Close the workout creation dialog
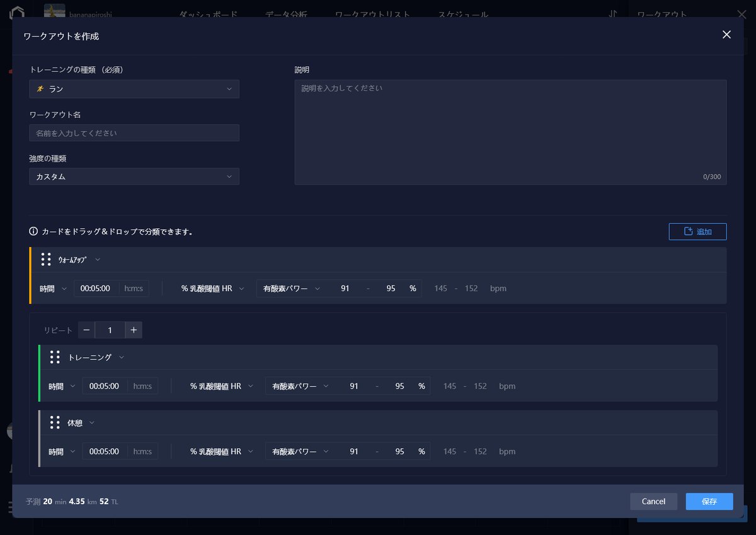The height and width of the screenshot is (535, 756). tap(726, 35)
